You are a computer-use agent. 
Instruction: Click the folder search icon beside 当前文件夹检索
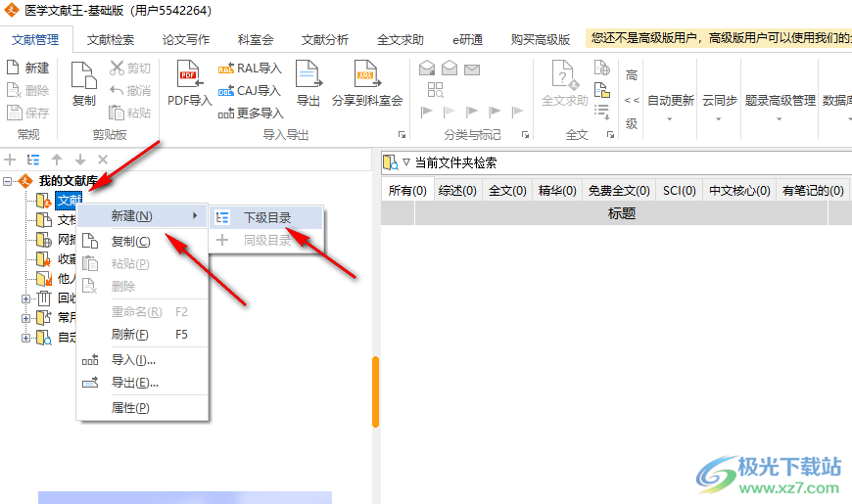[x=391, y=162]
